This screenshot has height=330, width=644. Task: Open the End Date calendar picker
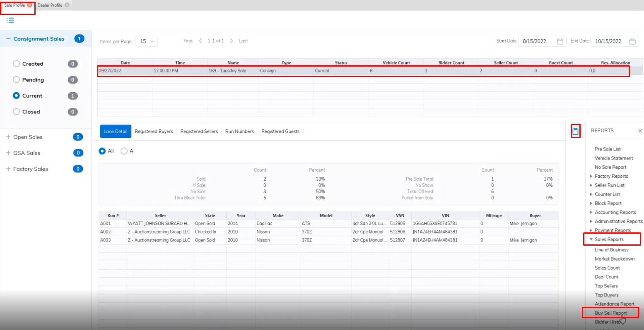[632, 41]
